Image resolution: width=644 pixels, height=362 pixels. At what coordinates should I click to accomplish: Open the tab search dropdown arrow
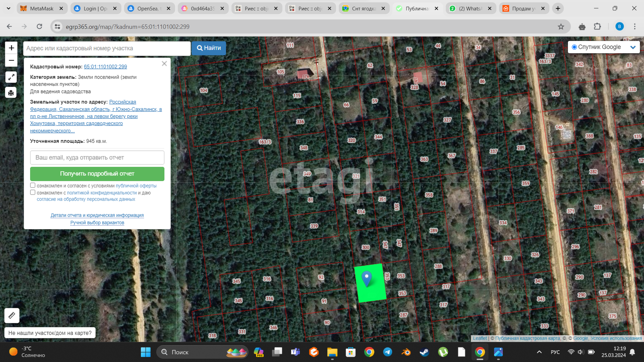coord(8,8)
